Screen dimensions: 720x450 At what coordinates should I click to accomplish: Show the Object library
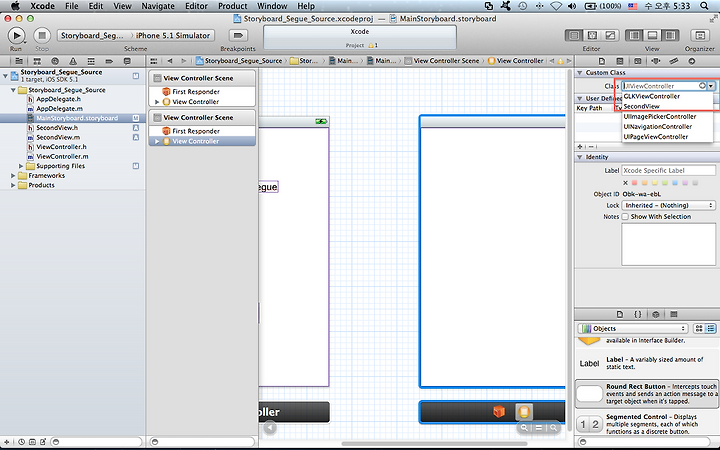pos(656,315)
